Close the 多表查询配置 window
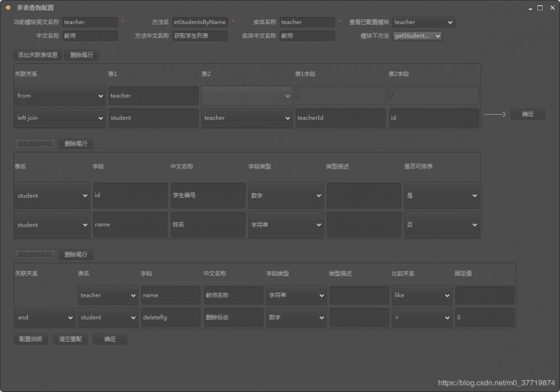The width and height of the screenshot is (560, 392). [553, 8]
